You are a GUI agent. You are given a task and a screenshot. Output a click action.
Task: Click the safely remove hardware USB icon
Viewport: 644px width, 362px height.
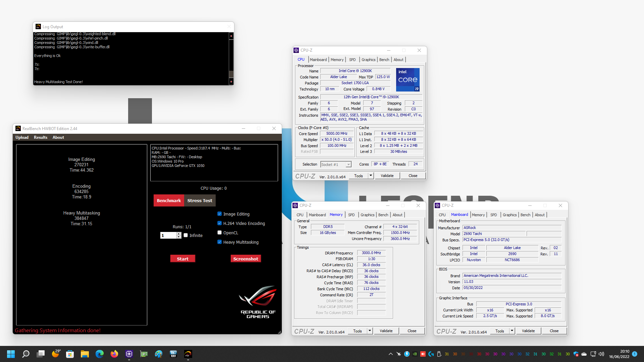pyautogui.click(x=439, y=354)
